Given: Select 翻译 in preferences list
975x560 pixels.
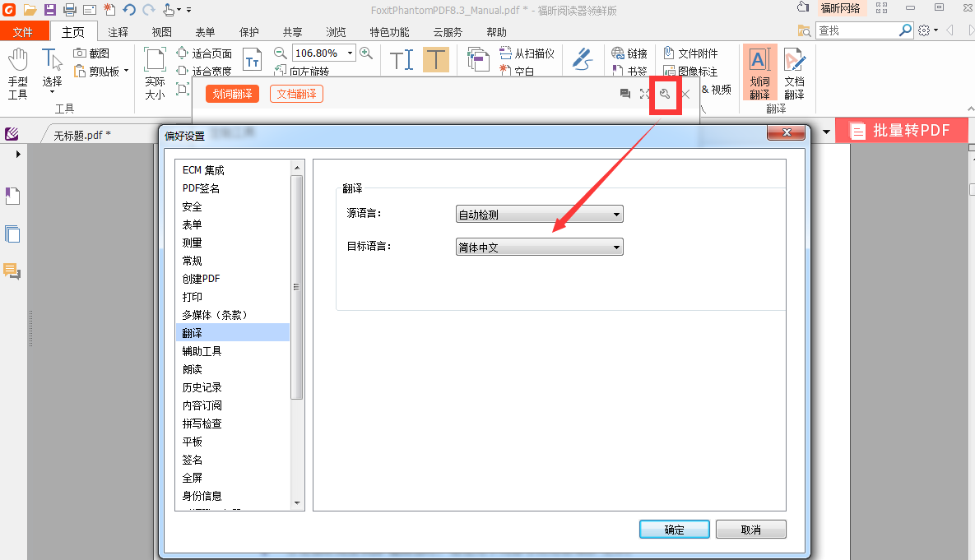Looking at the screenshot, I should (x=233, y=332).
